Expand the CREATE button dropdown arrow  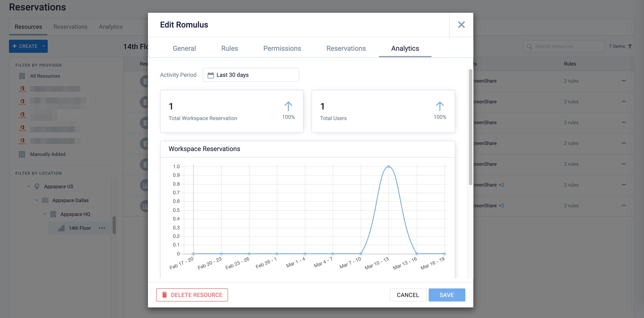[43, 46]
